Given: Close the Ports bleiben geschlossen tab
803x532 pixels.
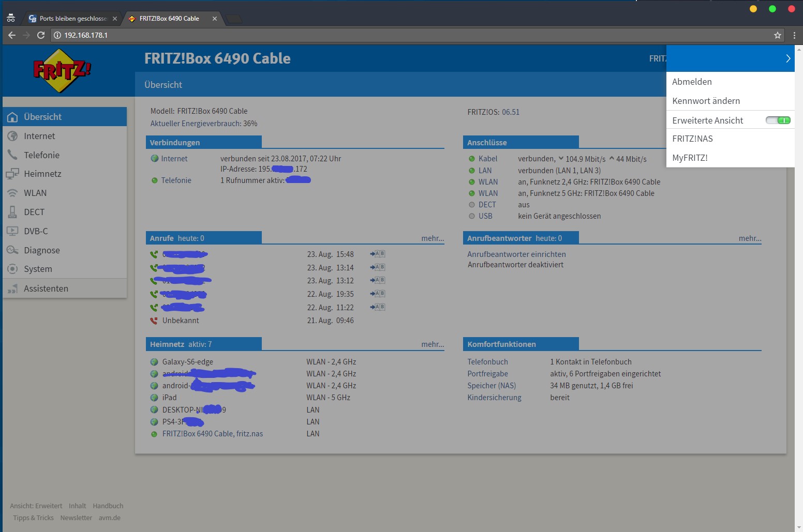Looking at the screenshot, I should click(x=115, y=19).
